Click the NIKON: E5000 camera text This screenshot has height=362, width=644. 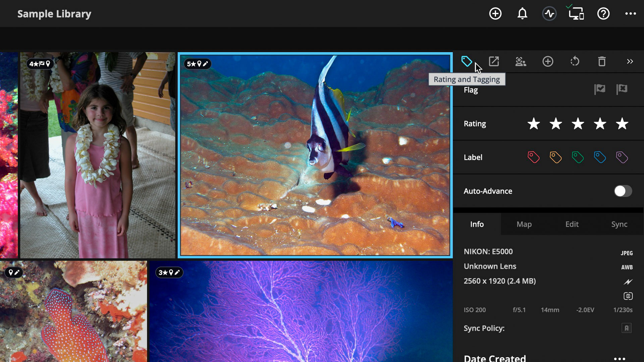(x=488, y=251)
